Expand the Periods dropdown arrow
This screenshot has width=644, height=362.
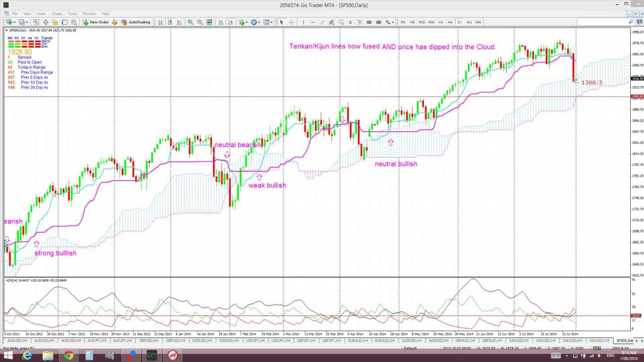259,22
